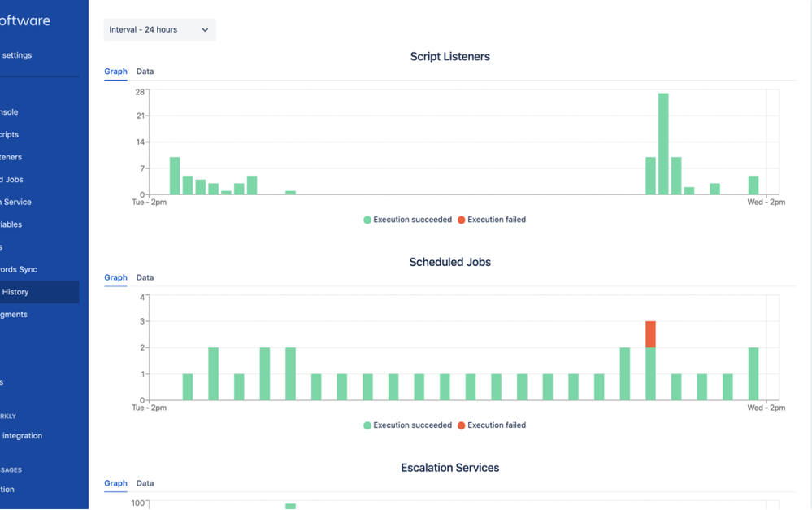Open the Interval - 24 hours dropdown
The width and height of the screenshot is (812, 510).
coord(159,29)
